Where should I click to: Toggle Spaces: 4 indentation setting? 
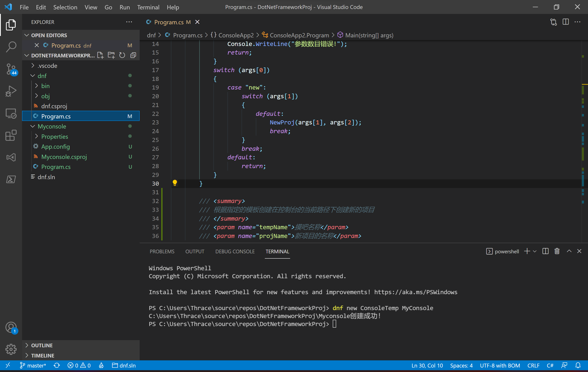(461, 365)
